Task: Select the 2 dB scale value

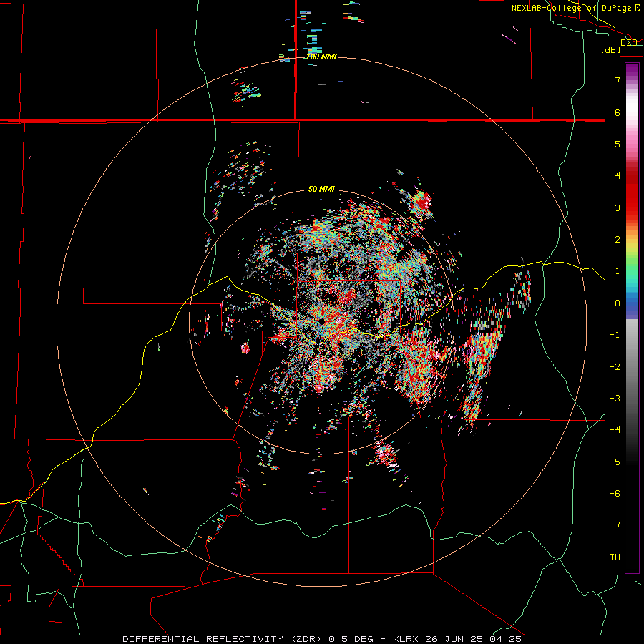Action: 618,239
